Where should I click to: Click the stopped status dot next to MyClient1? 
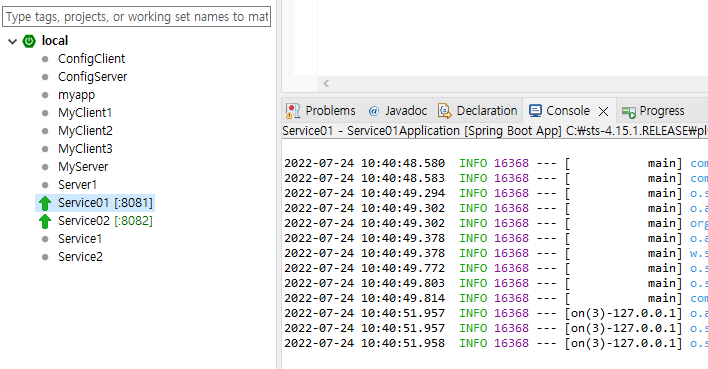point(45,113)
